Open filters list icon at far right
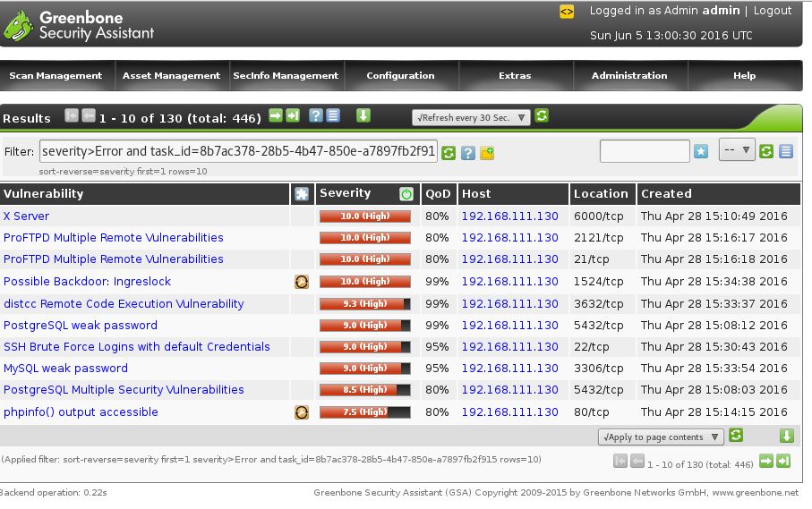 point(785,151)
